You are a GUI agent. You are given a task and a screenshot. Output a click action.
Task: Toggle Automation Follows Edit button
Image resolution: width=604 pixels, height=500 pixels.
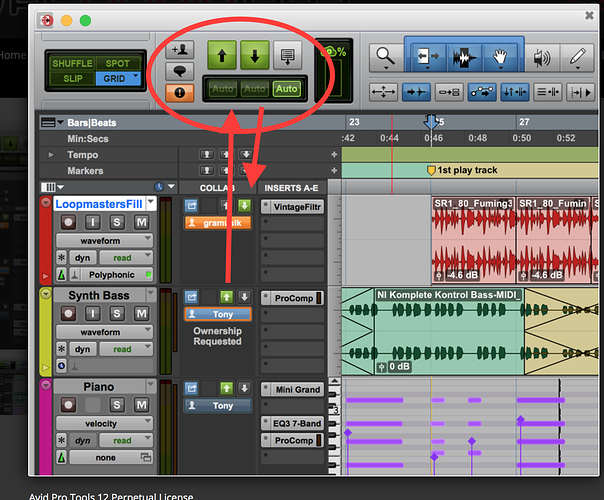pos(482,92)
